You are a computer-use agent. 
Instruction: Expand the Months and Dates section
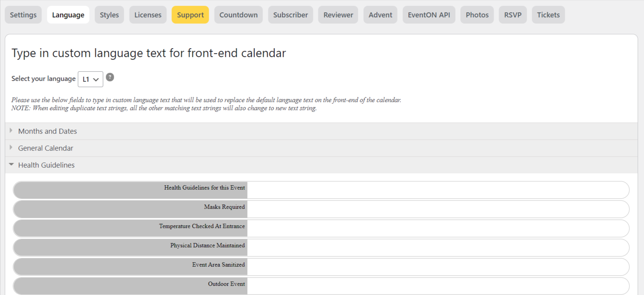coord(321,131)
